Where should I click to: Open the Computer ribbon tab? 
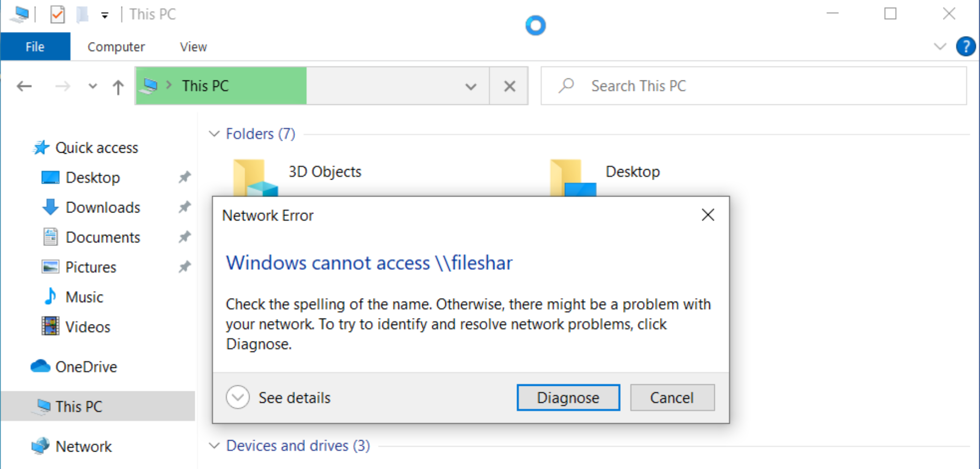click(116, 47)
